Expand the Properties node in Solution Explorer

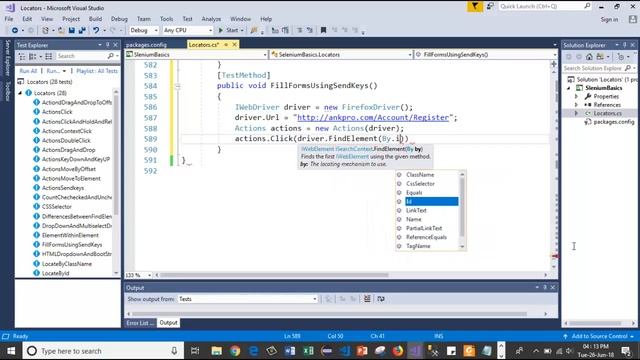click(x=576, y=96)
